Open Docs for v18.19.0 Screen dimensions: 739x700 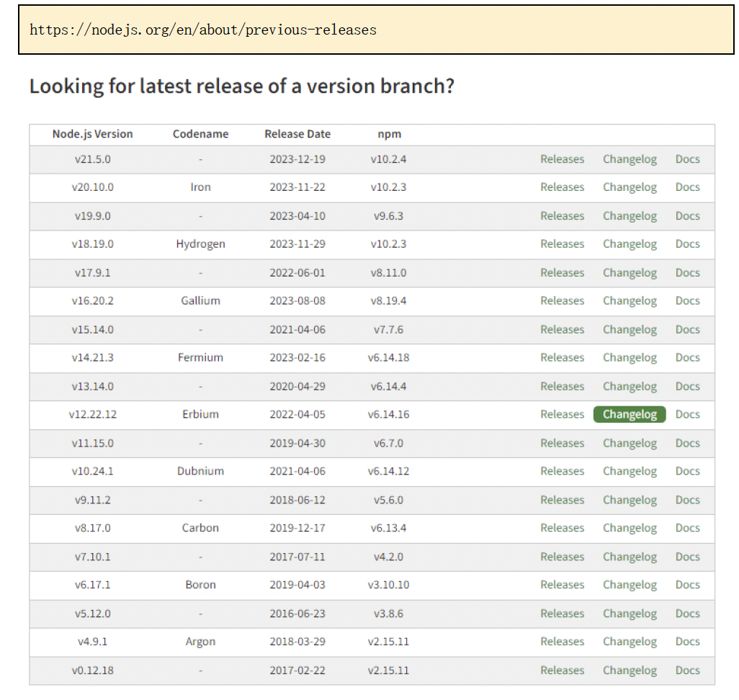tap(687, 244)
